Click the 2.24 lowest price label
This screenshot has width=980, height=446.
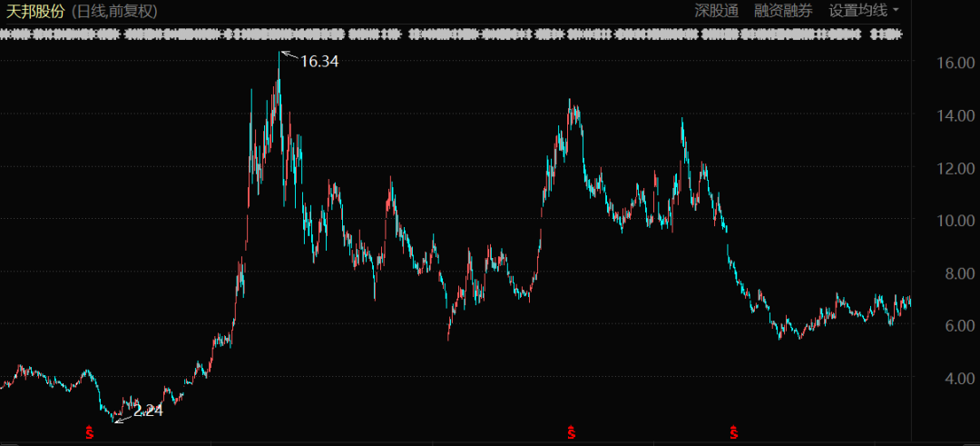tap(148, 411)
